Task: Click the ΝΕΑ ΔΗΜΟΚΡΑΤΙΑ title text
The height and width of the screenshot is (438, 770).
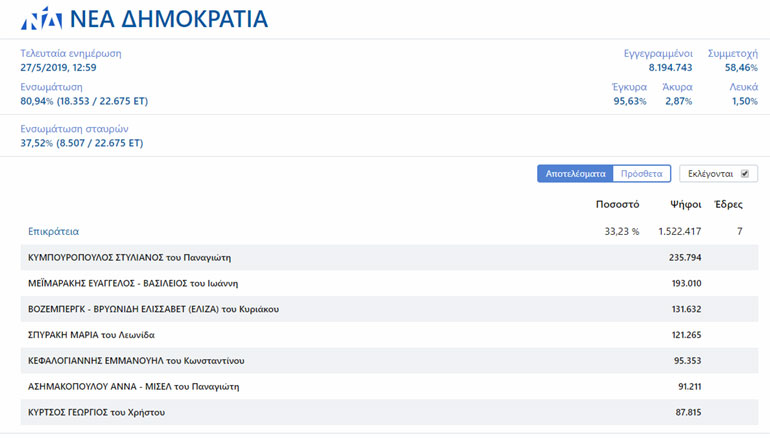Action: coord(168,19)
